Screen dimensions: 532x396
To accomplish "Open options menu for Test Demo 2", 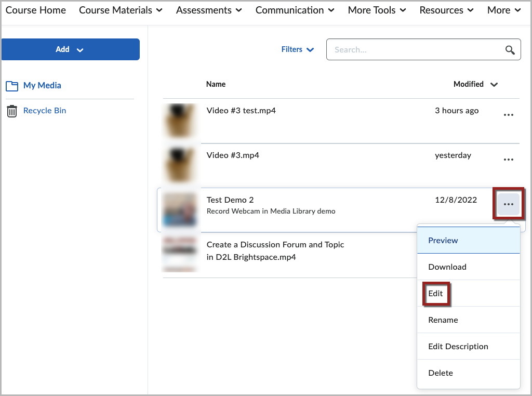I will tap(508, 204).
